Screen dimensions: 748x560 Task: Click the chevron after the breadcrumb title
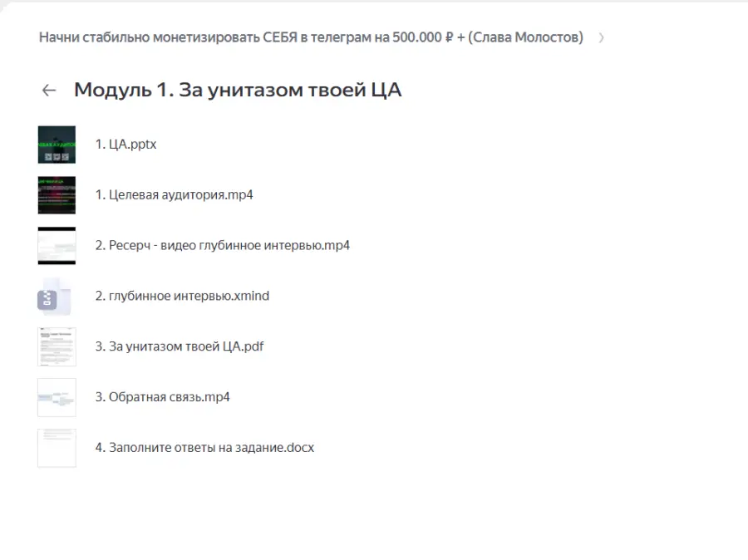[601, 38]
